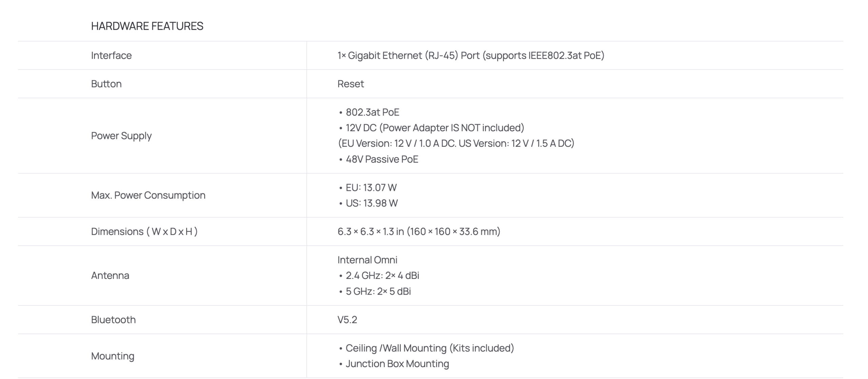Image resolution: width=868 pixels, height=379 pixels.
Task: Select the Gigabit Ethernet port specification text
Action: click(x=471, y=55)
